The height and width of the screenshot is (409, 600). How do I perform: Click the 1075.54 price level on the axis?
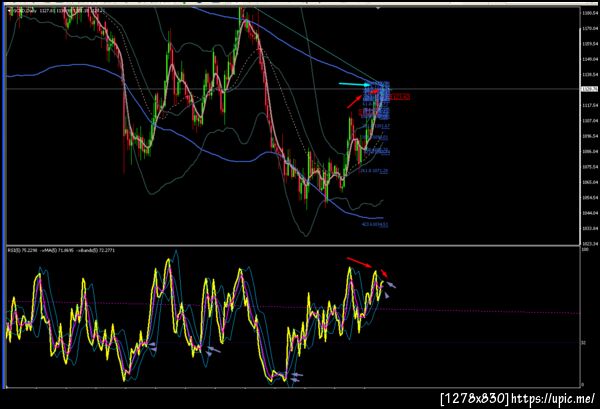590,167
